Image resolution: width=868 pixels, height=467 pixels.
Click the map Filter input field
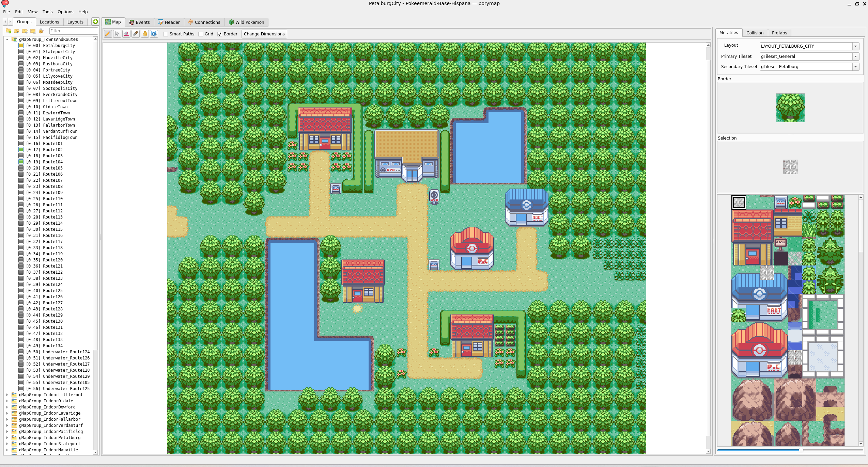tap(73, 31)
